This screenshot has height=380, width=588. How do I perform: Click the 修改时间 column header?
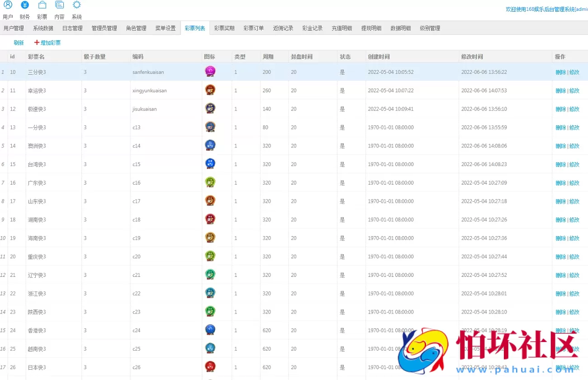(x=472, y=57)
